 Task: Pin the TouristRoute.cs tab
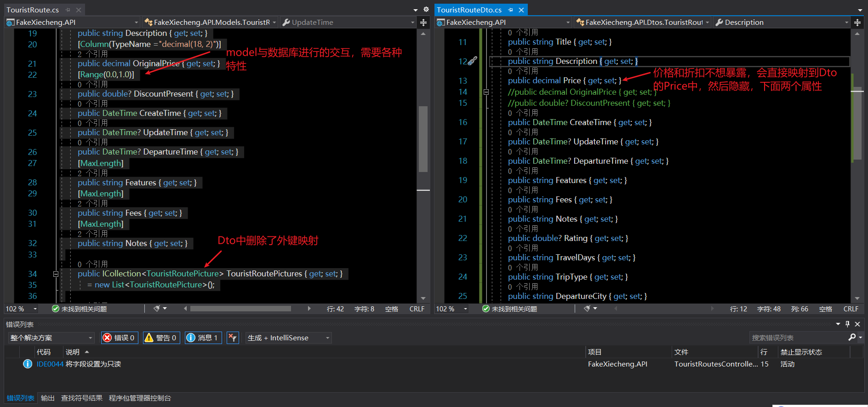click(68, 10)
